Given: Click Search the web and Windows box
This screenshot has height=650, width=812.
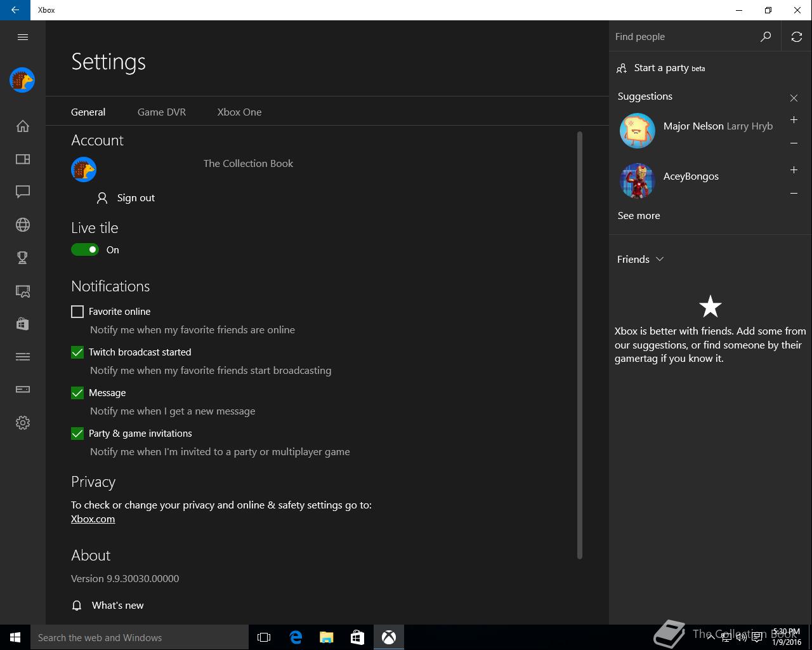Looking at the screenshot, I should [140, 637].
